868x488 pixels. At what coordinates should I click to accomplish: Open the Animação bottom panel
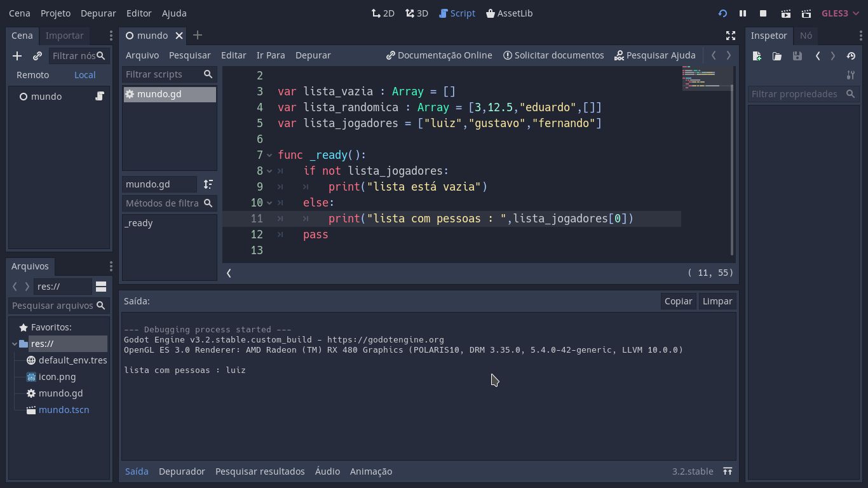[x=371, y=471]
